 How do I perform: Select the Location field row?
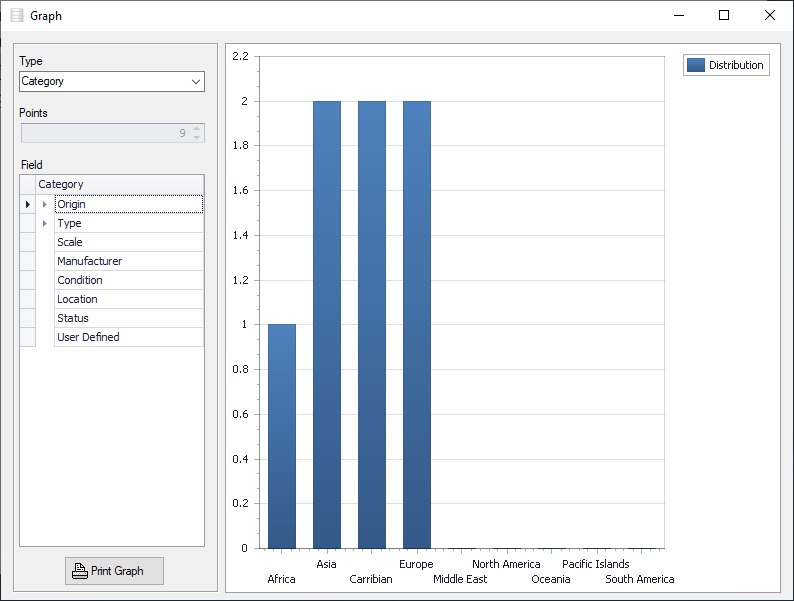(129, 299)
